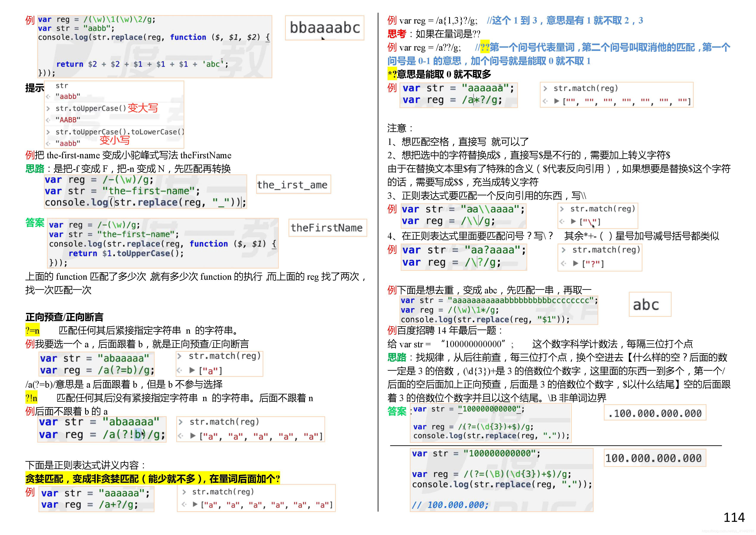The height and width of the screenshot is (535, 756).
Task: Click code 'var str = "aabb";'
Action: [x=76, y=28]
